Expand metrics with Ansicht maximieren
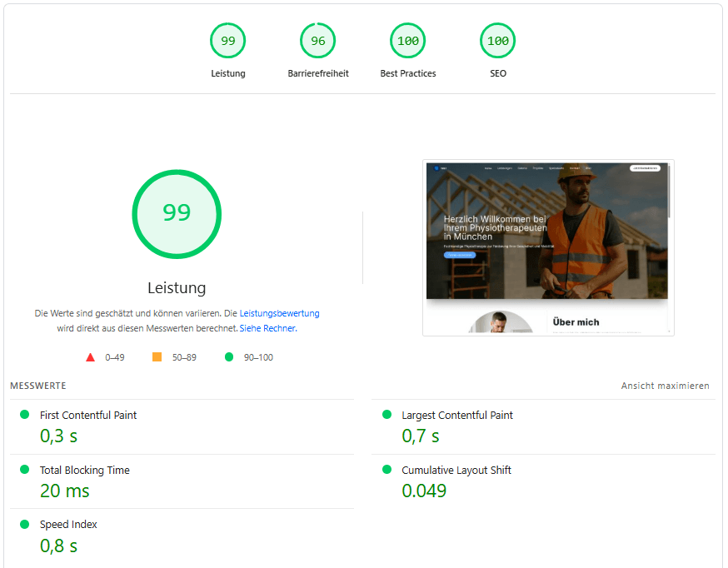The height and width of the screenshot is (568, 728). [665, 386]
